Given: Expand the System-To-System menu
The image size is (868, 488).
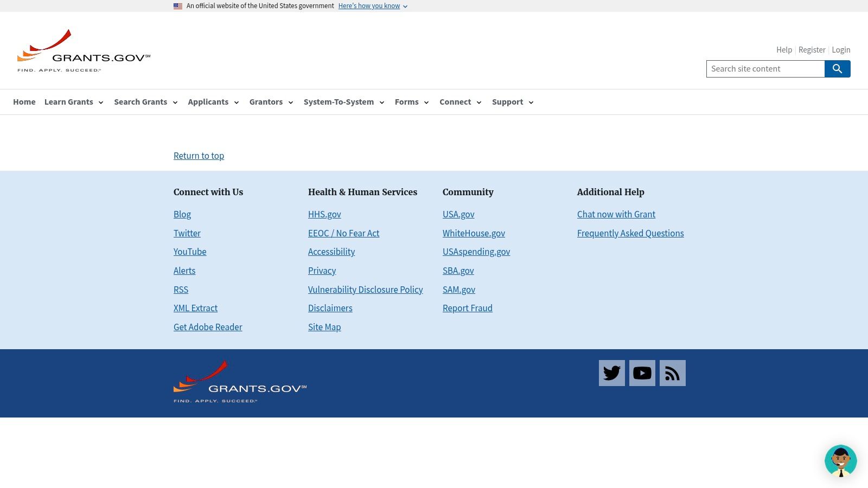Looking at the screenshot, I should (344, 102).
